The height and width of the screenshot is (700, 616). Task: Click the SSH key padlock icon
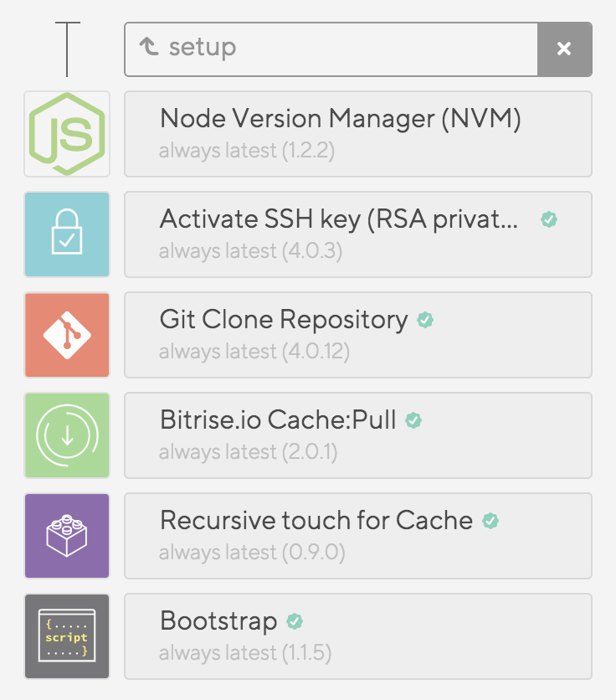coord(67,234)
